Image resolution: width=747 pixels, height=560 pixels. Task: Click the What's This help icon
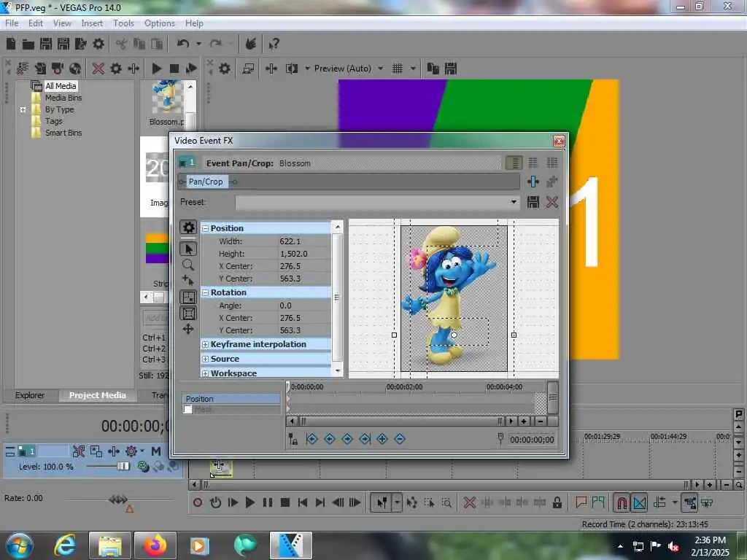274,44
